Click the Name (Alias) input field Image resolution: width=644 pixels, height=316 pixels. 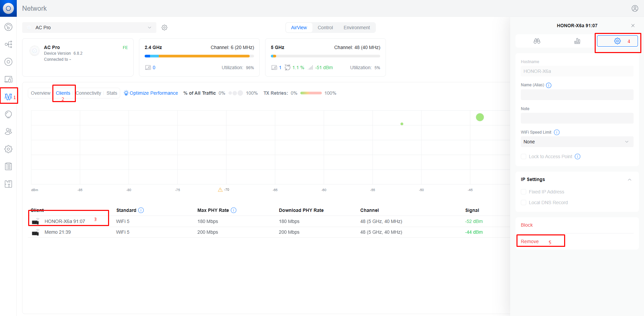577,95
